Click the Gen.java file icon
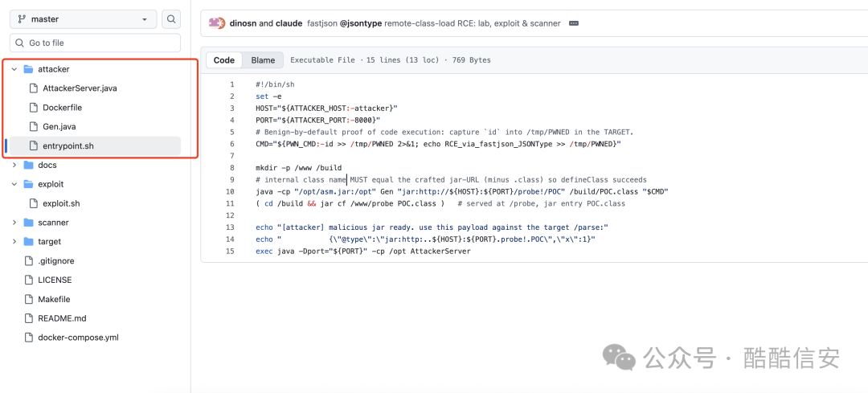Image resolution: width=868 pixels, height=393 pixels. click(x=33, y=127)
